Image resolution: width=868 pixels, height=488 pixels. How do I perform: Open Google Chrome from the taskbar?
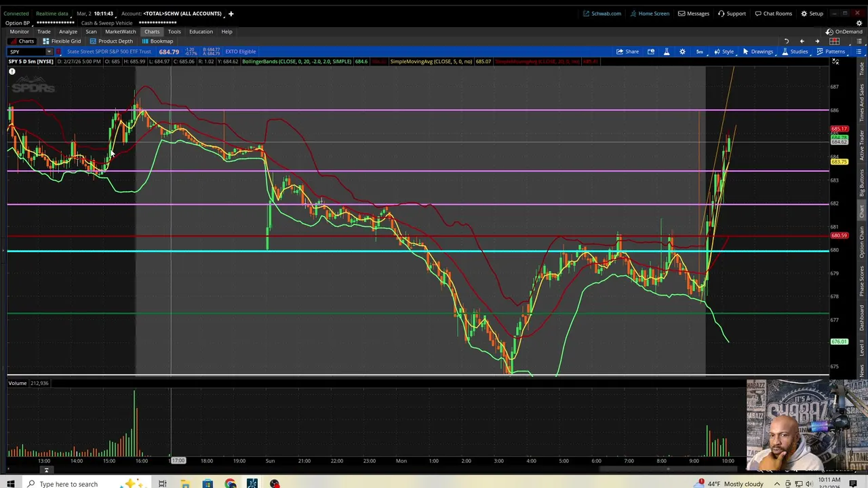(x=230, y=483)
